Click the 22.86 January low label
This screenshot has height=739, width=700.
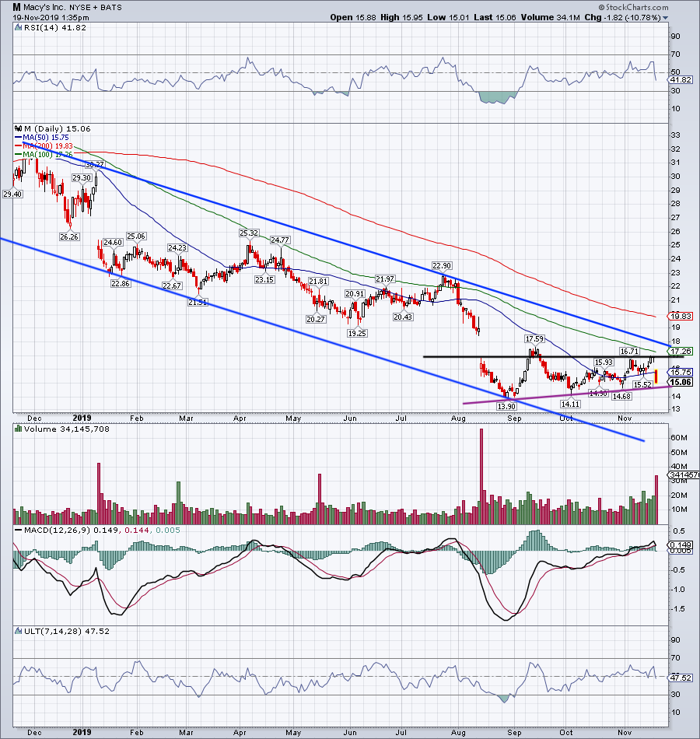[x=121, y=284]
